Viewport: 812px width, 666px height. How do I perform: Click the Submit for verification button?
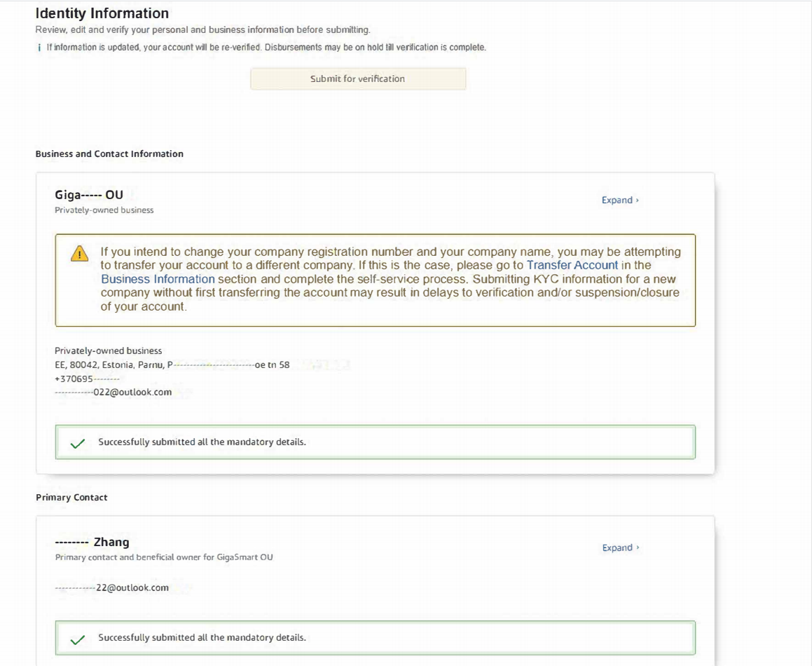pos(357,79)
